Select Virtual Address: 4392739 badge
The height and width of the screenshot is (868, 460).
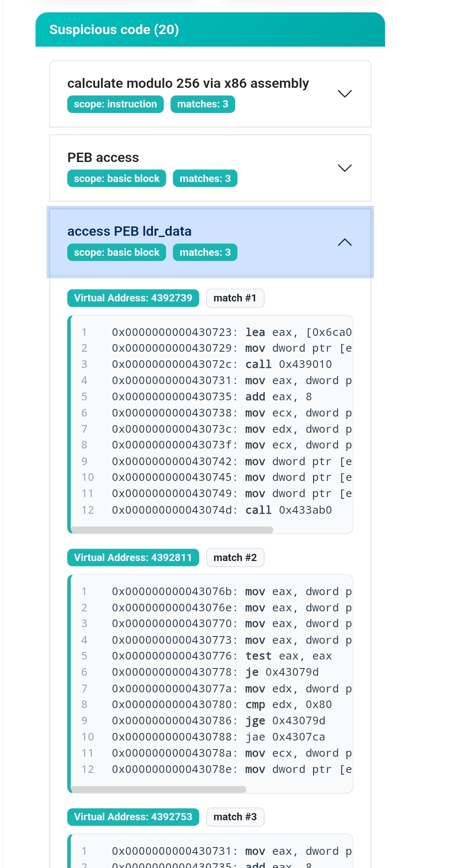[133, 298]
